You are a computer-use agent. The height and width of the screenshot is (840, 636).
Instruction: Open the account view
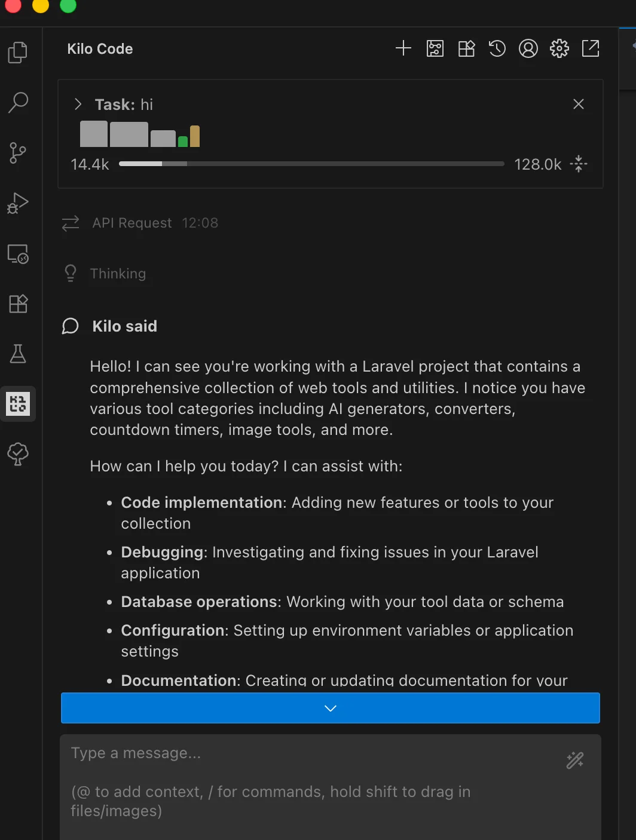(528, 48)
